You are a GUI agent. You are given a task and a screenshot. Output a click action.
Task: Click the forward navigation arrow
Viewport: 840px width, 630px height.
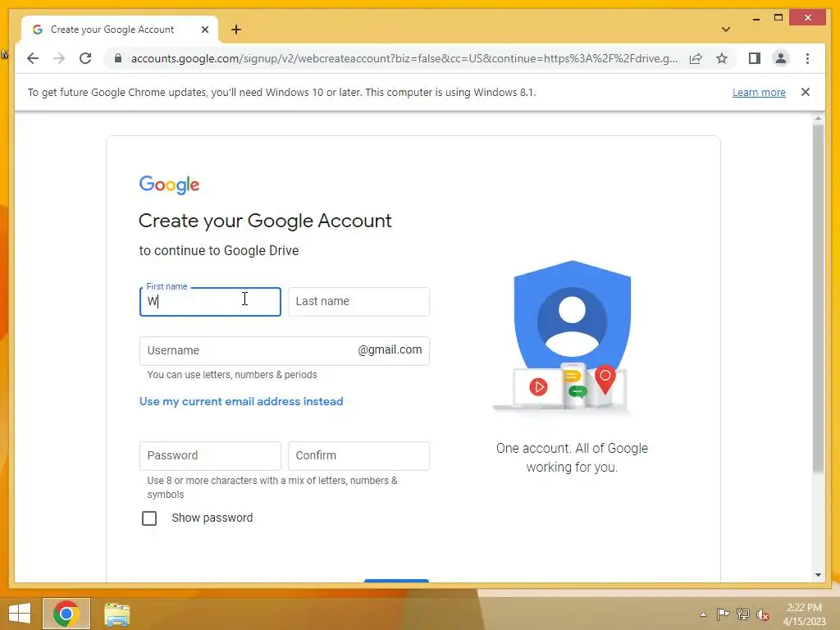[x=59, y=58]
